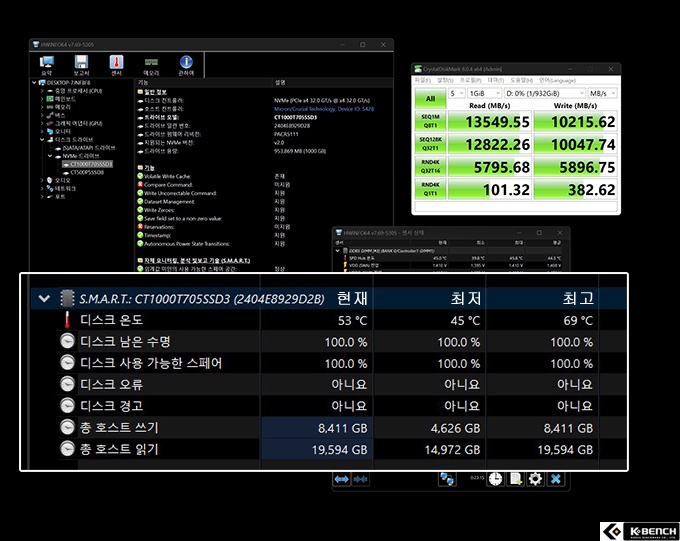680x541 pixels.
Task: Open the 설정(S) menu in CrystalDiskMark
Action: click(445, 80)
